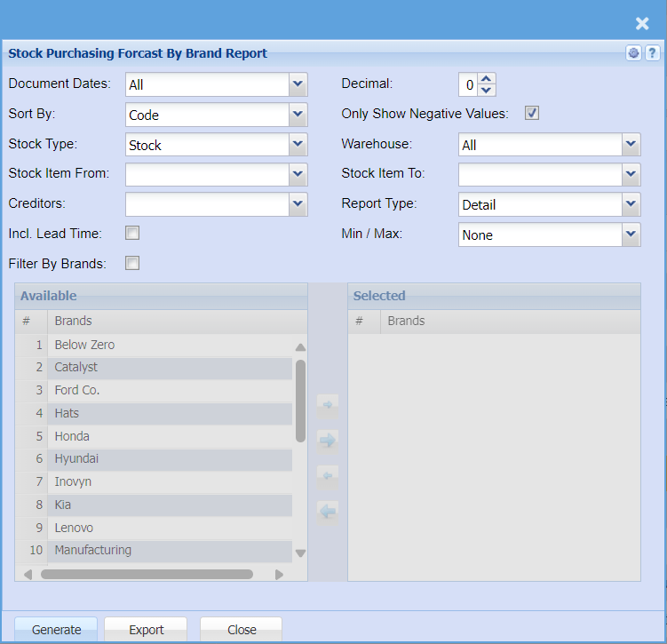This screenshot has height=644, width=667.
Task: Increase the Decimal value with up arrow
Action: 486,79
